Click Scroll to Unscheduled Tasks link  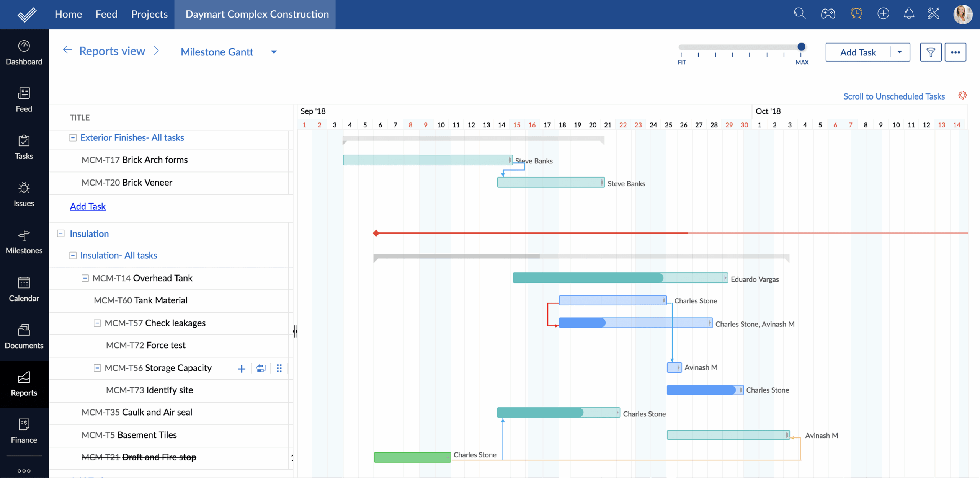(894, 96)
